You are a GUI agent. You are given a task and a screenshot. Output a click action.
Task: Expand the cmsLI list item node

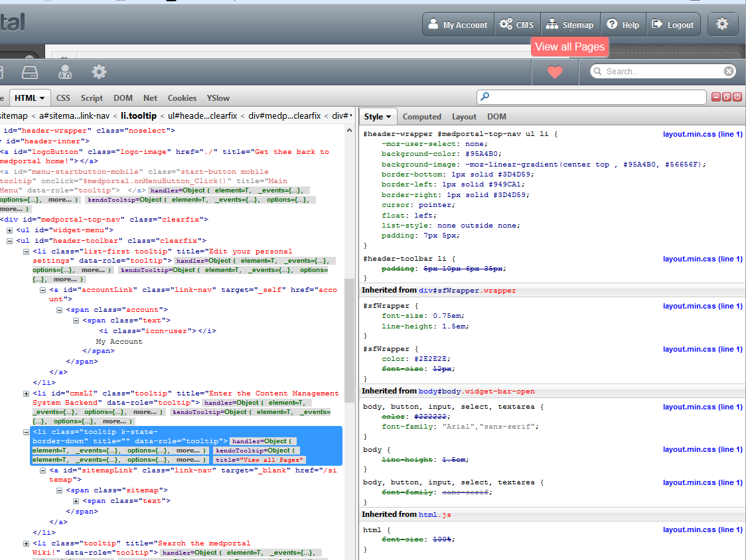pyautogui.click(x=27, y=393)
